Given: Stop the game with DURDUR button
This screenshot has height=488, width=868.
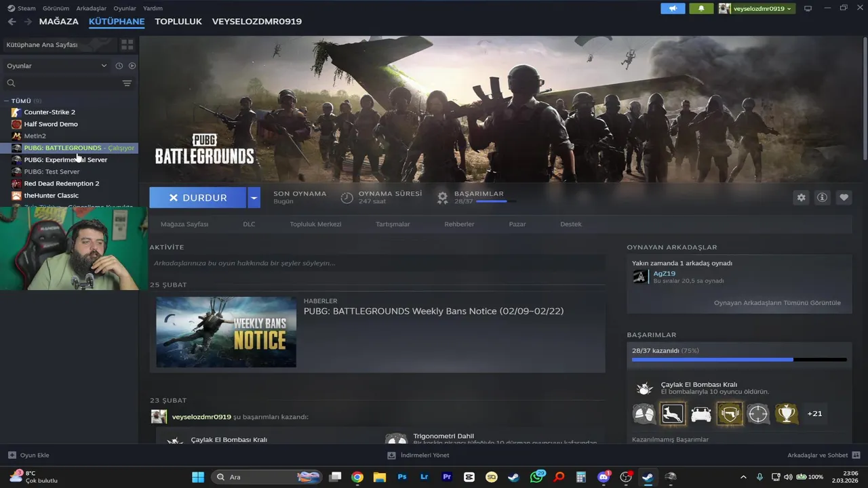Looking at the screenshot, I should tap(198, 197).
